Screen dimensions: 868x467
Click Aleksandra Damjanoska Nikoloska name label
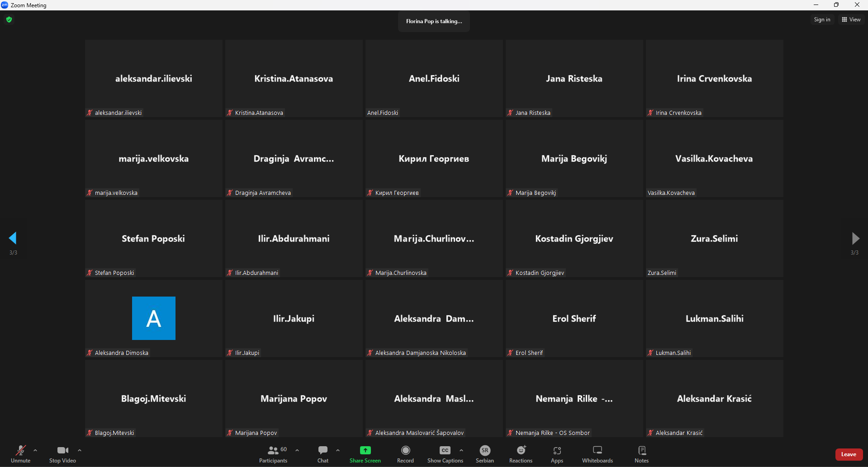coord(421,353)
